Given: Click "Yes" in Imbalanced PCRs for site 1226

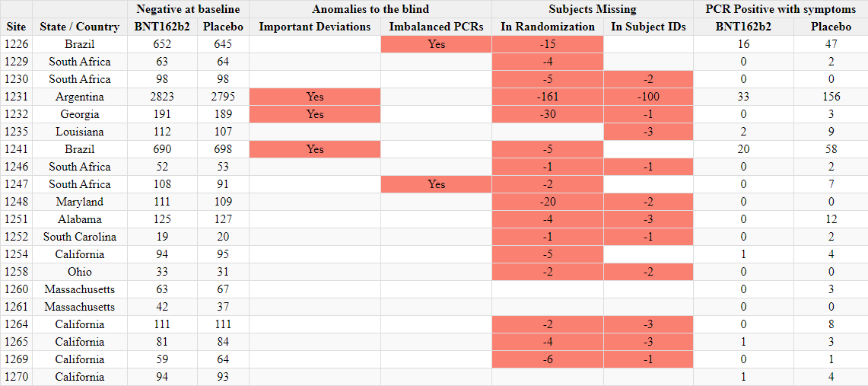Looking at the screenshot, I should click(436, 44).
